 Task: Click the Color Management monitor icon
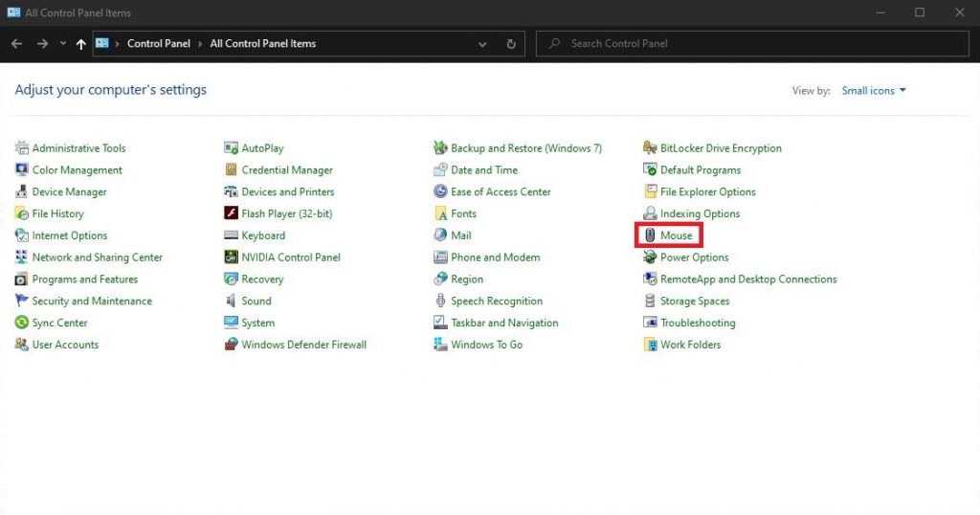point(22,170)
